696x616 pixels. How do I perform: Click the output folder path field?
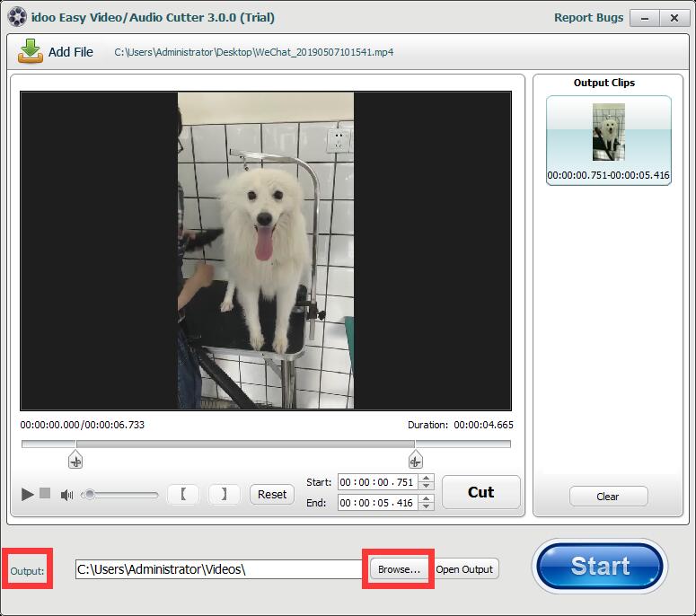pyautogui.click(x=219, y=569)
